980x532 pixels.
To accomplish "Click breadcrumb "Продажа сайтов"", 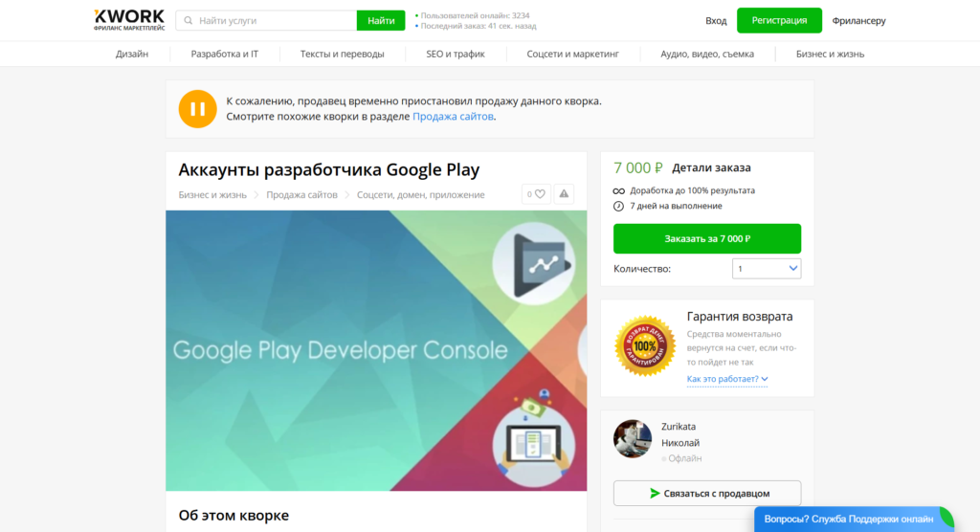I will (x=301, y=194).
